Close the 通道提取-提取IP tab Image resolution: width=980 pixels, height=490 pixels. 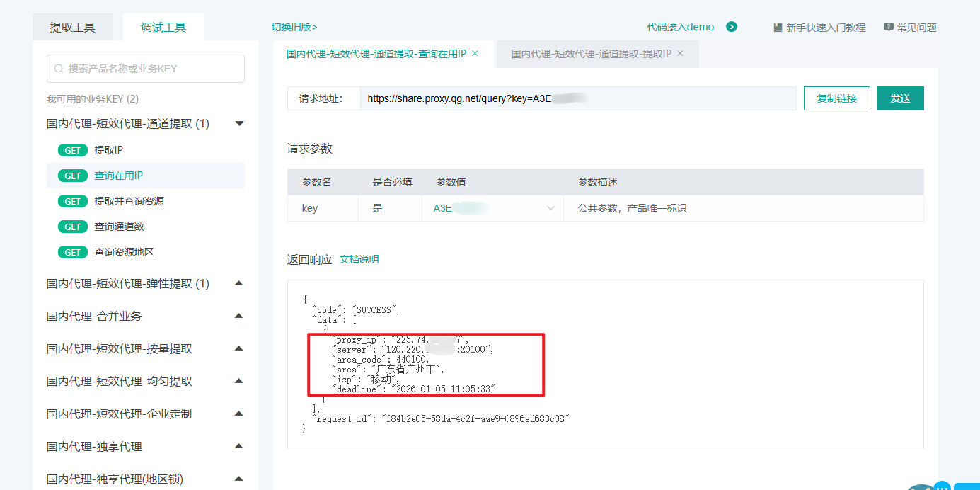tap(680, 53)
